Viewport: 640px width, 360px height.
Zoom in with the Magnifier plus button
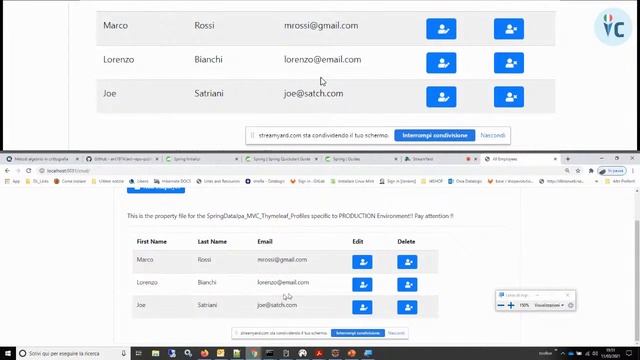(511, 305)
